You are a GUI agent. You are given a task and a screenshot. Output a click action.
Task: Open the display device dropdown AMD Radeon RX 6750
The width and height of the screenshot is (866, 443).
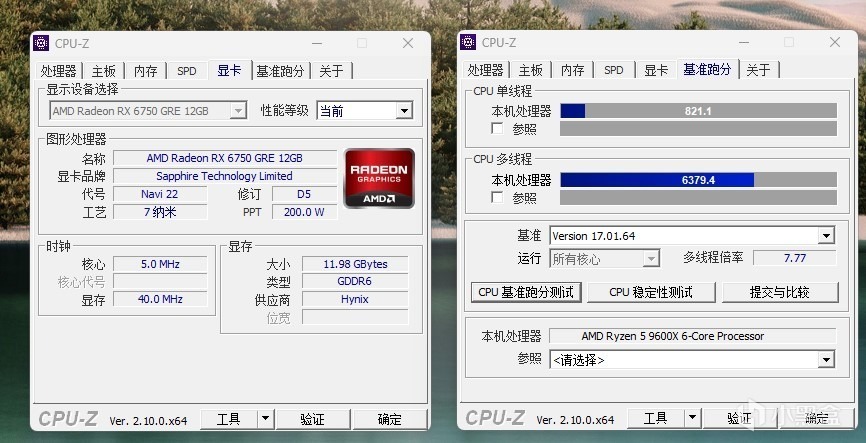[x=147, y=111]
